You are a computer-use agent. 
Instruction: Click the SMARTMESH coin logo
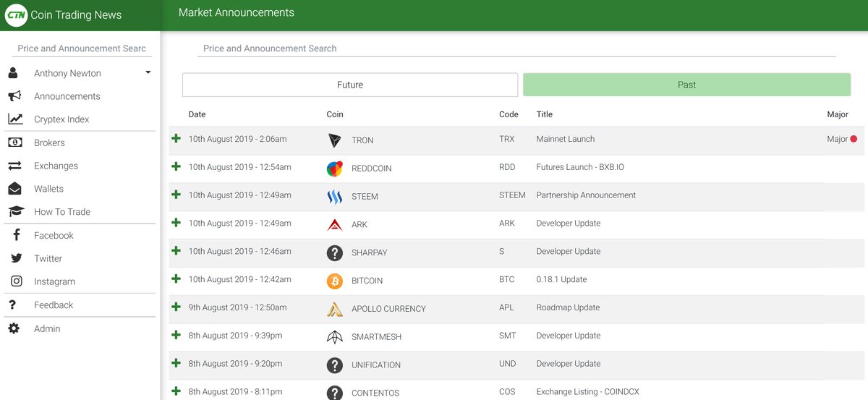point(334,337)
